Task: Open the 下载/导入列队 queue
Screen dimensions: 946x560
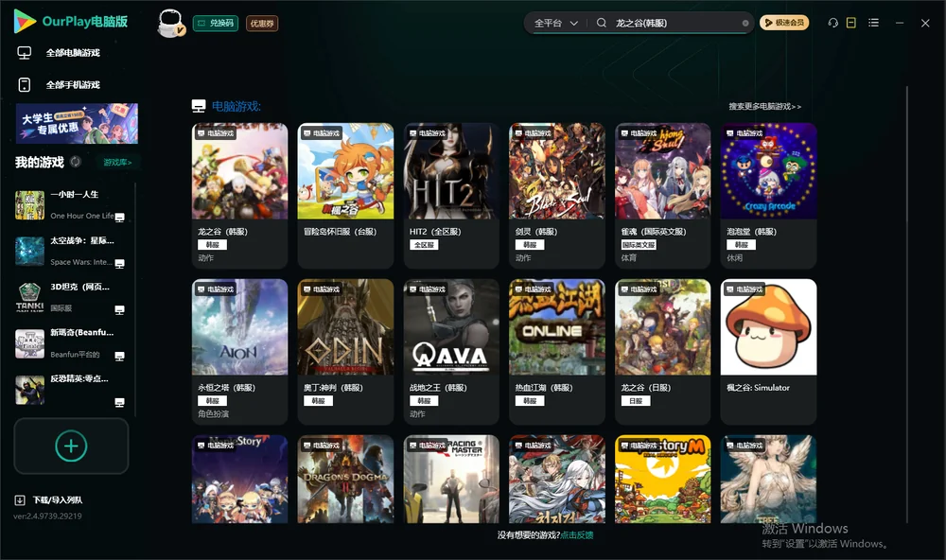Action: point(58,500)
